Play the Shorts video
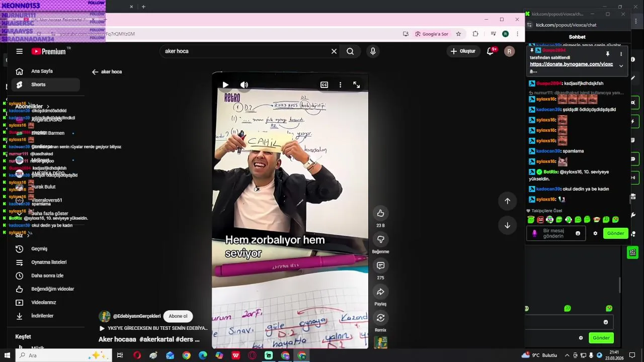 [225, 85]
